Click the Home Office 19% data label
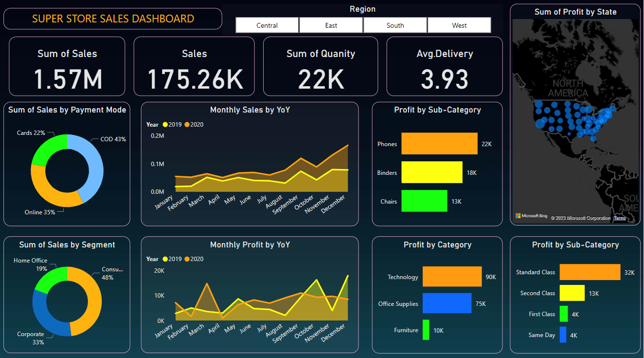 pyautogui.click(x=31, y=264)
